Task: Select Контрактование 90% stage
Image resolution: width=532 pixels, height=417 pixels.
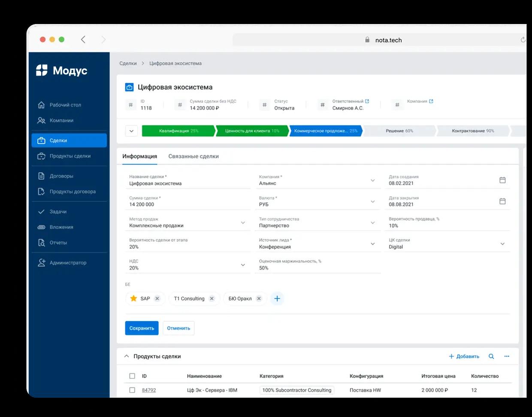Action: (x=473, y=131)
